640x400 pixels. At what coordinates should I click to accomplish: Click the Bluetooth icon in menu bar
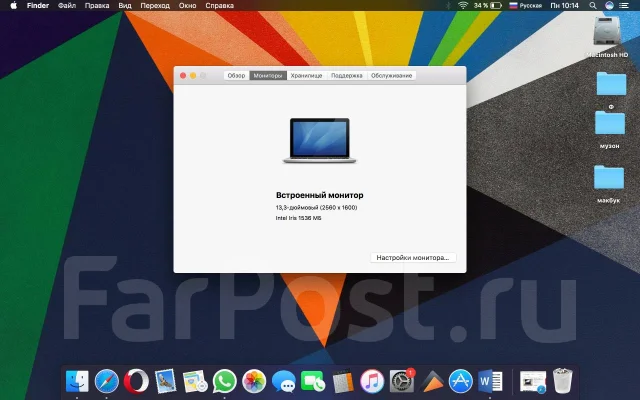(448, 6)
